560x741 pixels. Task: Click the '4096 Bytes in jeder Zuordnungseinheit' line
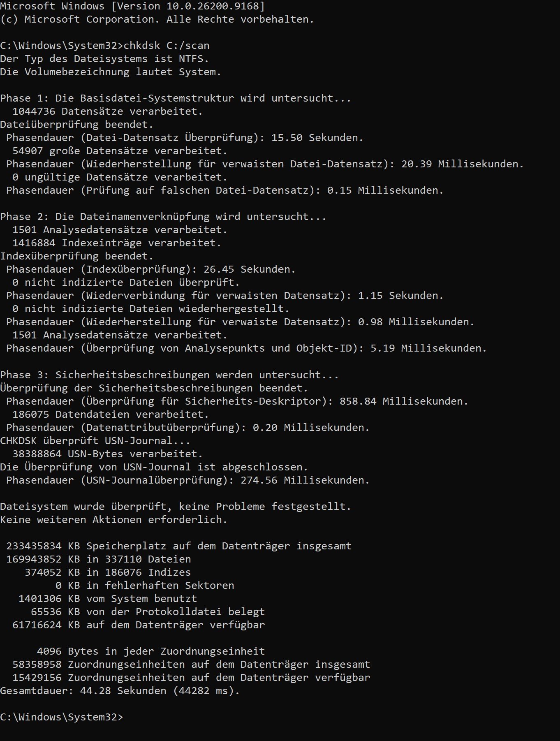click(151, 651)
